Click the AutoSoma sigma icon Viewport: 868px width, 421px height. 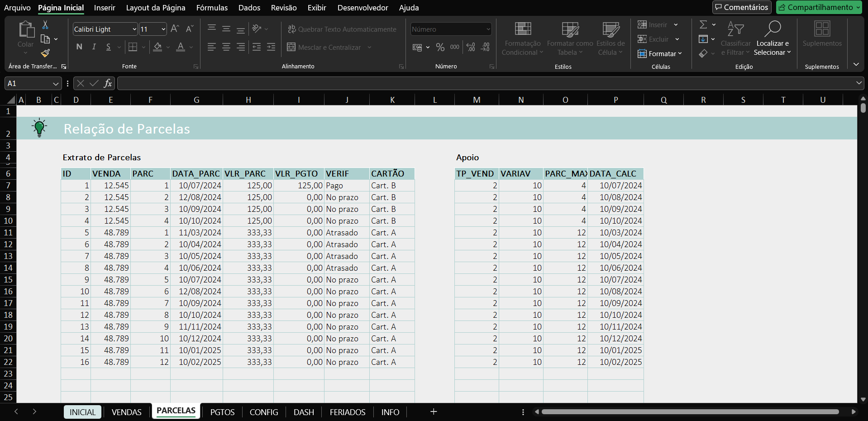tap(703, 24)
